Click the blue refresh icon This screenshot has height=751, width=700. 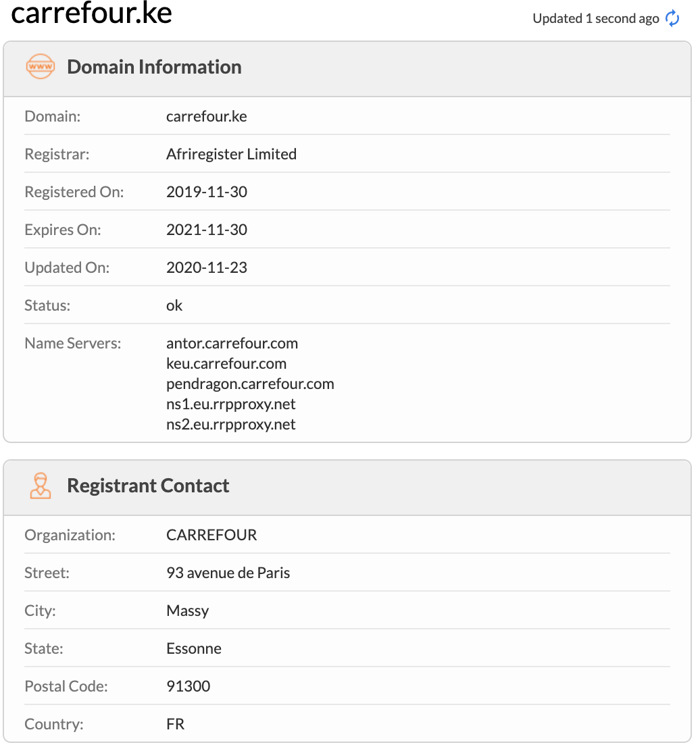672,18
